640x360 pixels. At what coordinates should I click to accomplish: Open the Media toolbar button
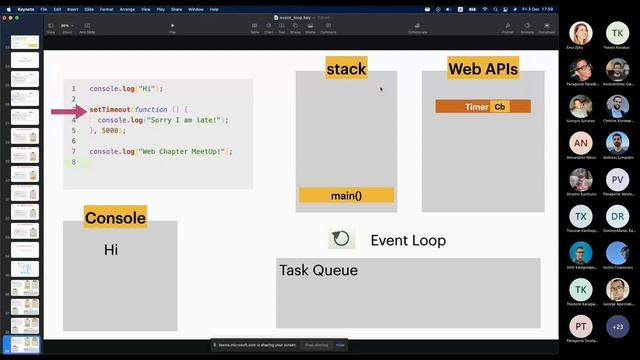pyautogui.click(x=310, y=28)
